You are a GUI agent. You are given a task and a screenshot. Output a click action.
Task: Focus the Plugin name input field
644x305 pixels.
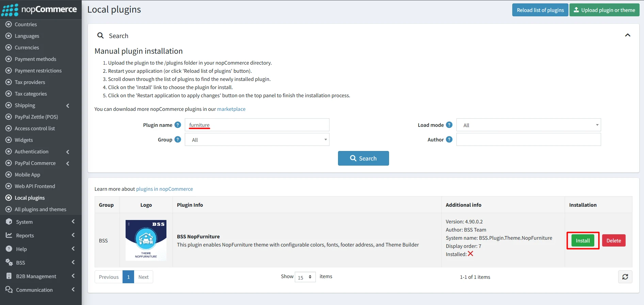click(257, 125)
